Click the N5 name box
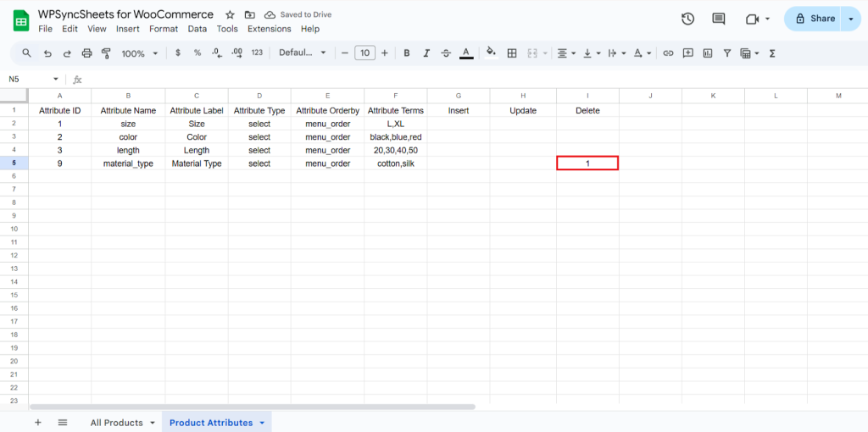This screenshot has width=868, height=432. pyautogui.click(x=33, y=79)
